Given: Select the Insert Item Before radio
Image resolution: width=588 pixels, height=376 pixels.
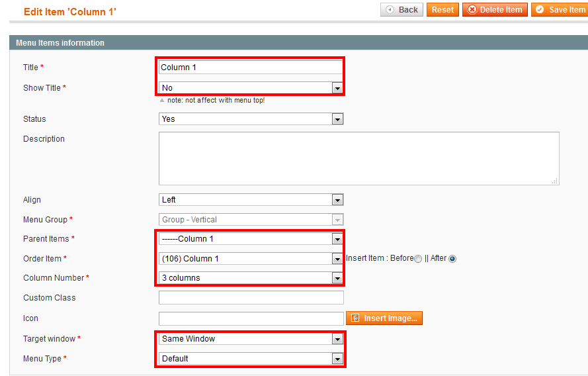Looking at the screenshot, I should pyautogui.click(x=418, y=259).
